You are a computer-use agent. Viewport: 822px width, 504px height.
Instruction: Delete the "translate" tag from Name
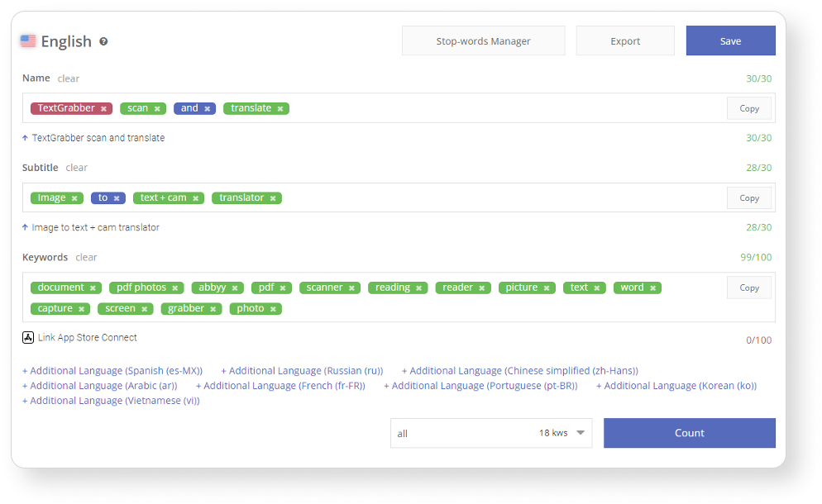tap(280, 108)
